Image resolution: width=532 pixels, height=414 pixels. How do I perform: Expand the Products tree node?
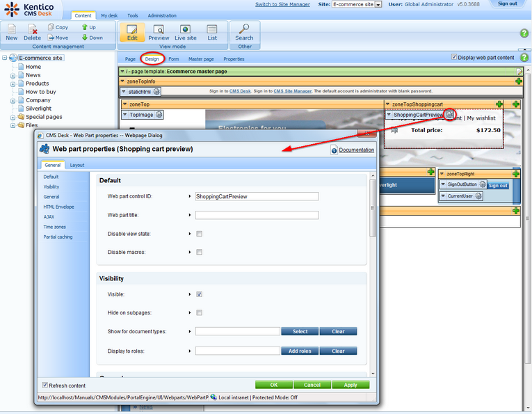(13, 83)
